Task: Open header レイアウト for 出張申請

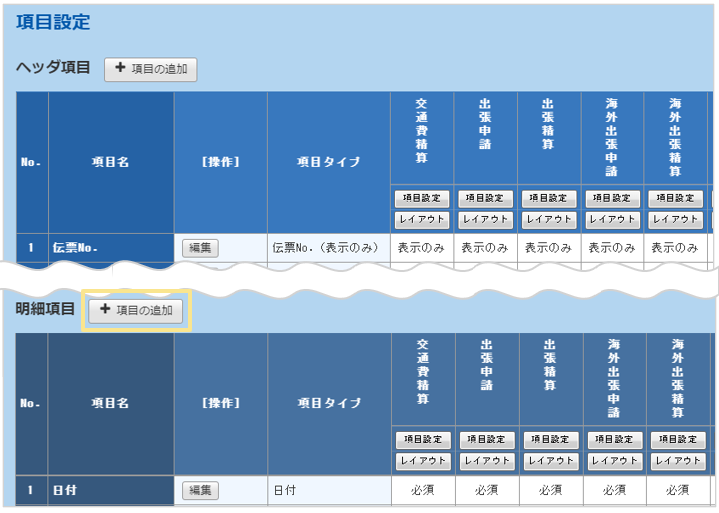Action: [485, 219]
